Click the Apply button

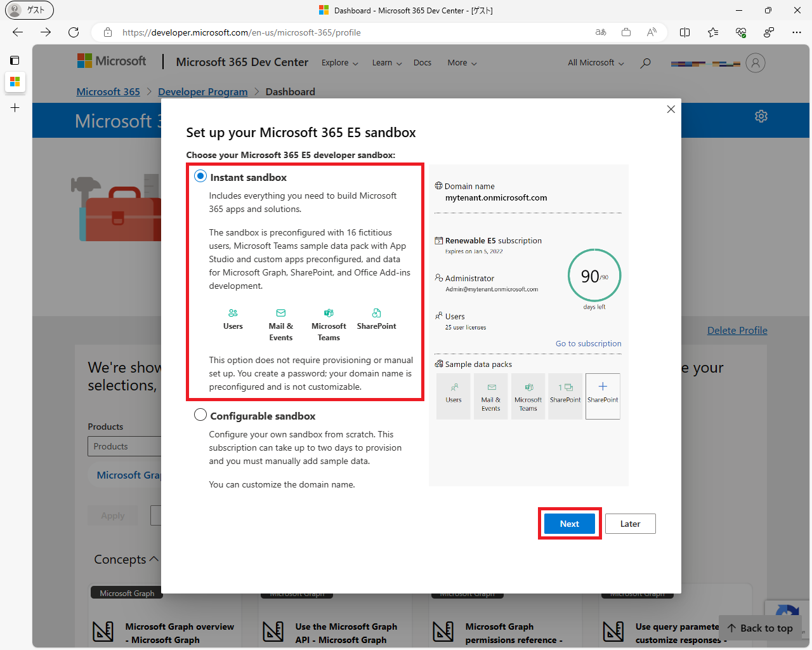113,515
